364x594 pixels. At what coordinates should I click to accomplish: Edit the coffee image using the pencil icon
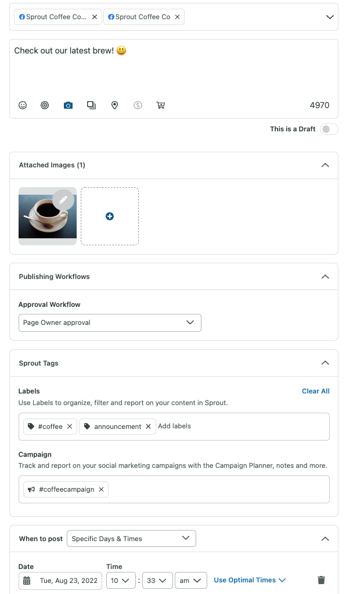(63, 200)
